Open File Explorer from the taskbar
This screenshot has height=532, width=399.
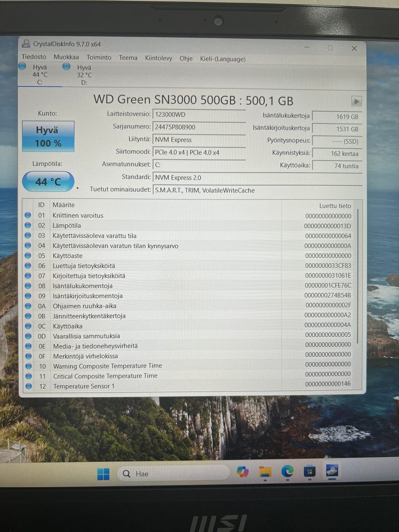click(x=265, y=472)
